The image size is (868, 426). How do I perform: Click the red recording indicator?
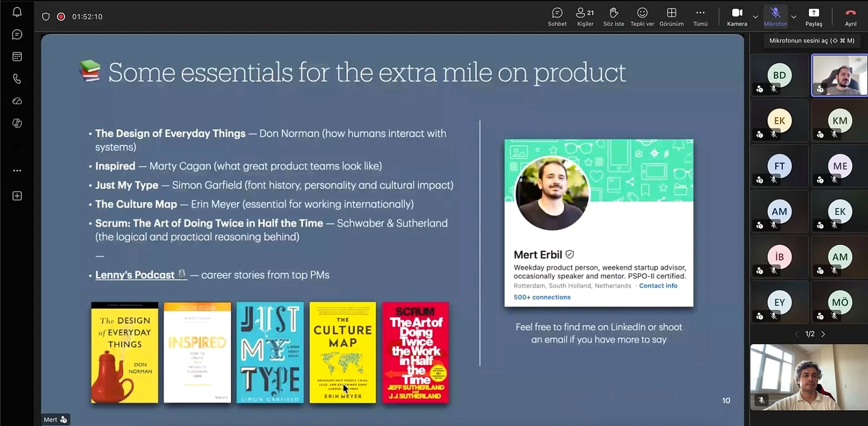pyautogui.click(x=61, y=17)
